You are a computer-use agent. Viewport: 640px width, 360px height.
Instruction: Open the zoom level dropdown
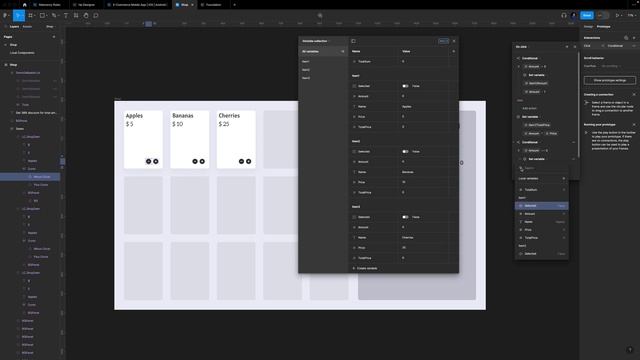(x=631, y=16)
